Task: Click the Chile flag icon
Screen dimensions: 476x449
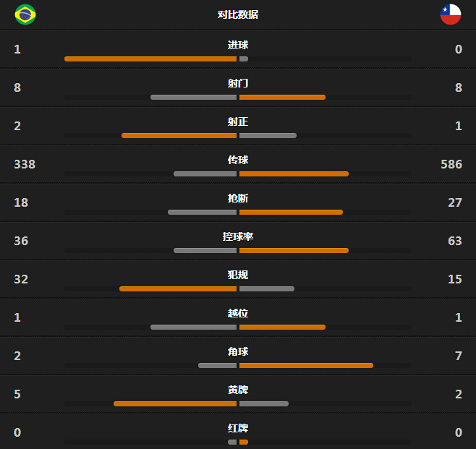Action: (x=451, y=14)
